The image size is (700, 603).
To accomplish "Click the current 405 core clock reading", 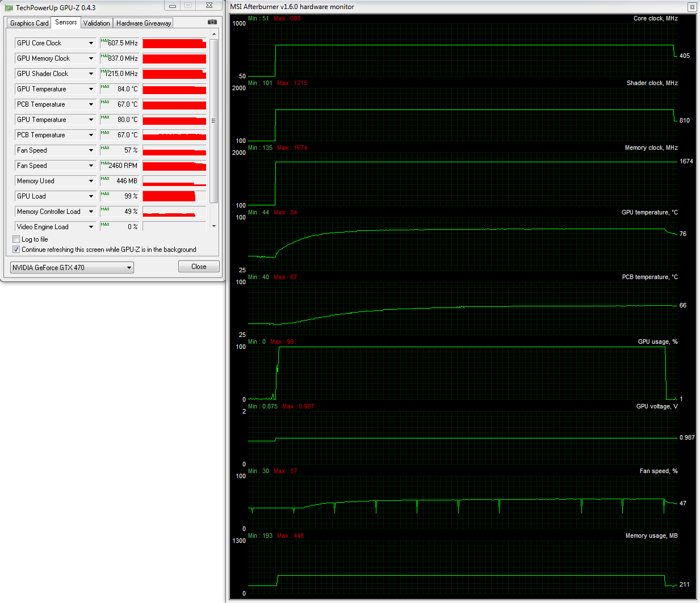I will click(685, 56).
